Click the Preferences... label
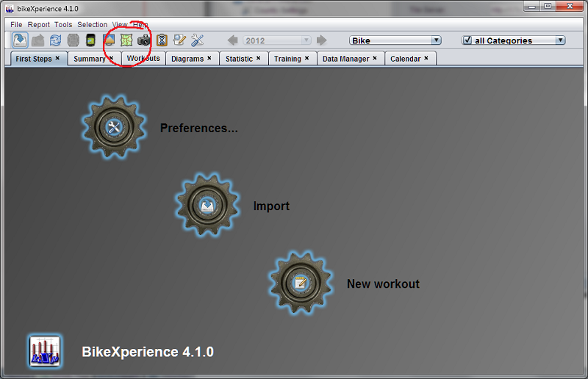Viewport: 588px width, 379px height. point(198,129)
